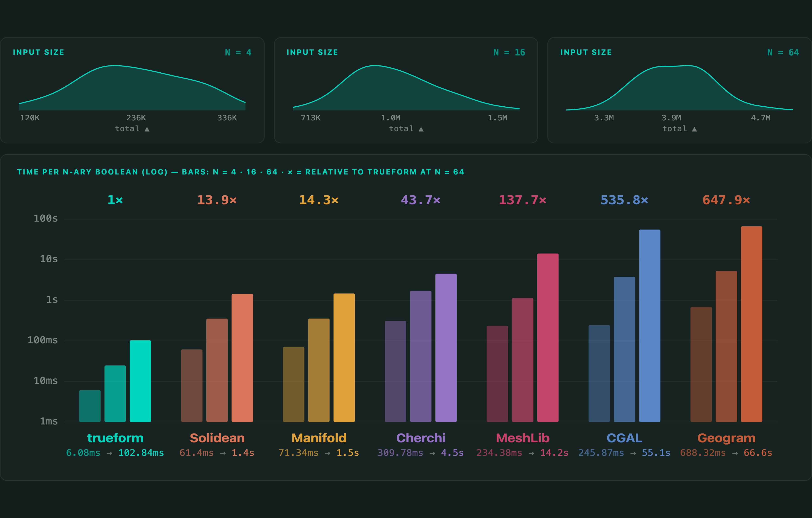This screenshot has height=518, width=812.
Task: Select the 6.08ms timing value
Action: click(x=83, y=453)
